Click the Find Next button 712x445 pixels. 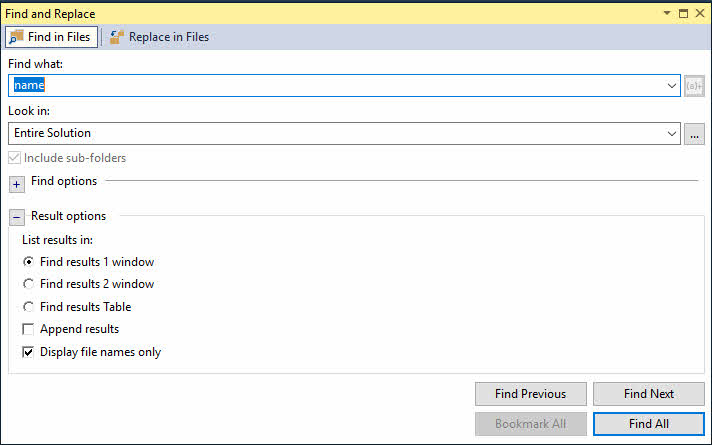tap(648, 394)
